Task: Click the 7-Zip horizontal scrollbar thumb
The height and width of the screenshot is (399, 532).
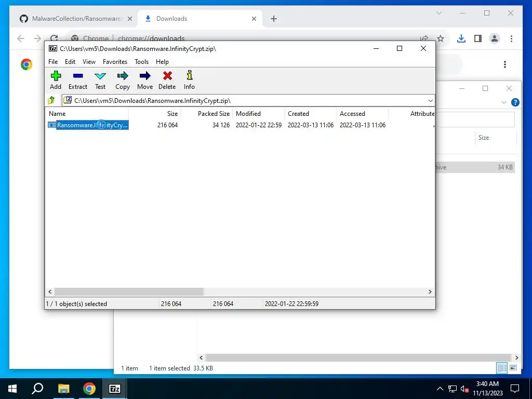Action: (129, 291)
